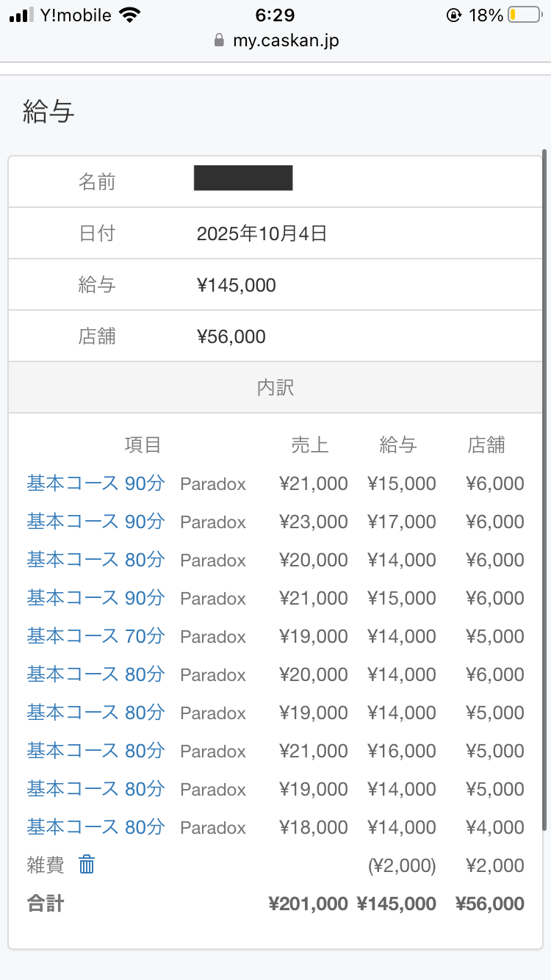Tap the trash icon beside 雑費
Screen dimensions: 551x980
(x=87, y=865)
